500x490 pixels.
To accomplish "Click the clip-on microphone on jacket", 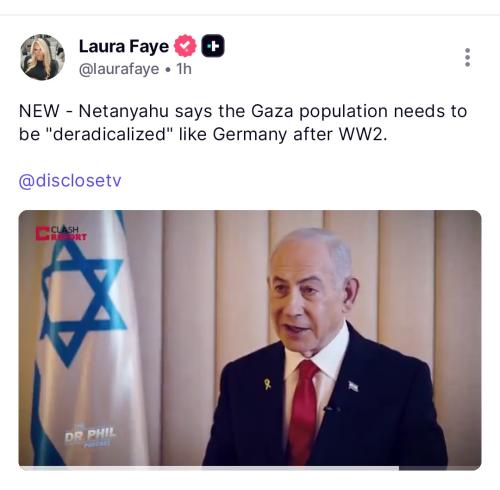I will click(331, 409).
